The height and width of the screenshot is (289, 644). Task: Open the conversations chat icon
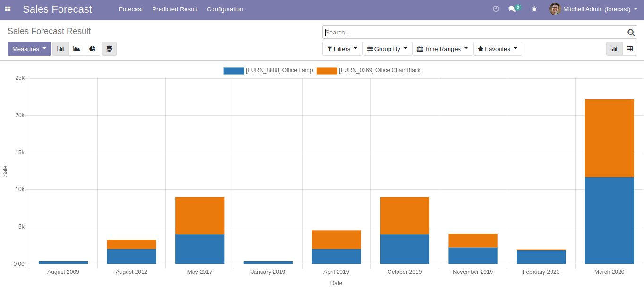pyautogui.click(x=512, y=9)
